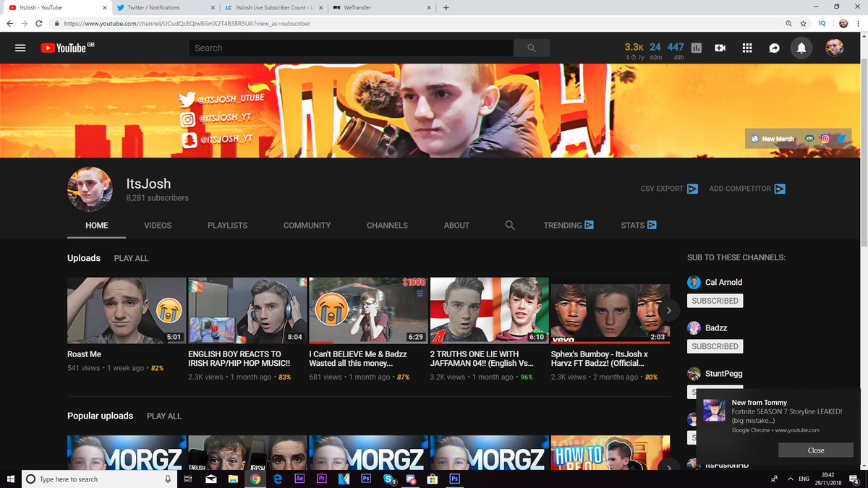Show next uploads with the right chevron
This screenshot has width=868, height=488.
click(x=669, y=310)
